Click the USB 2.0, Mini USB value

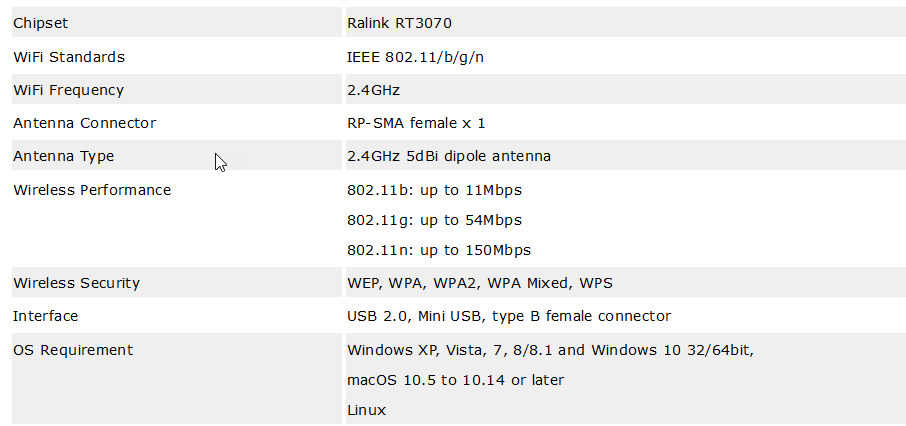pos(509,316)
